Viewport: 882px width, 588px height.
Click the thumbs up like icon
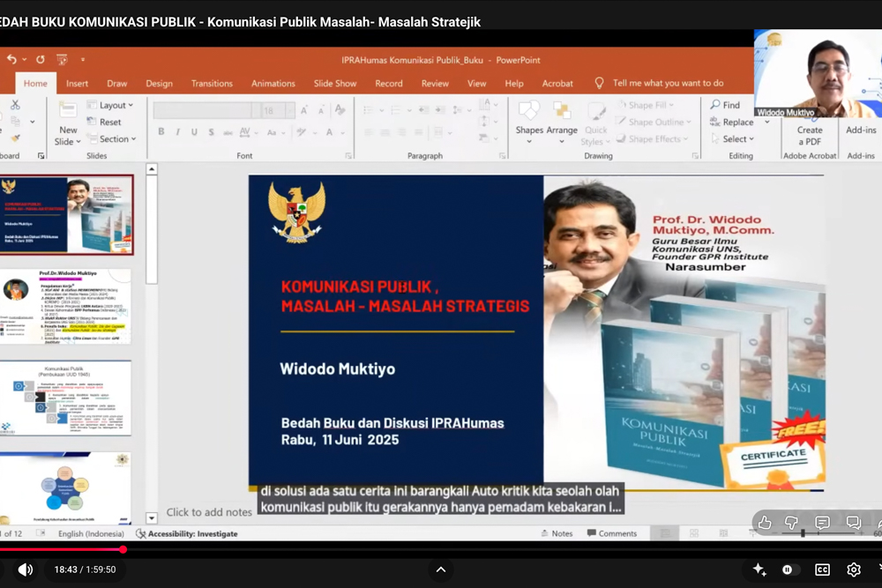point(765,523)
